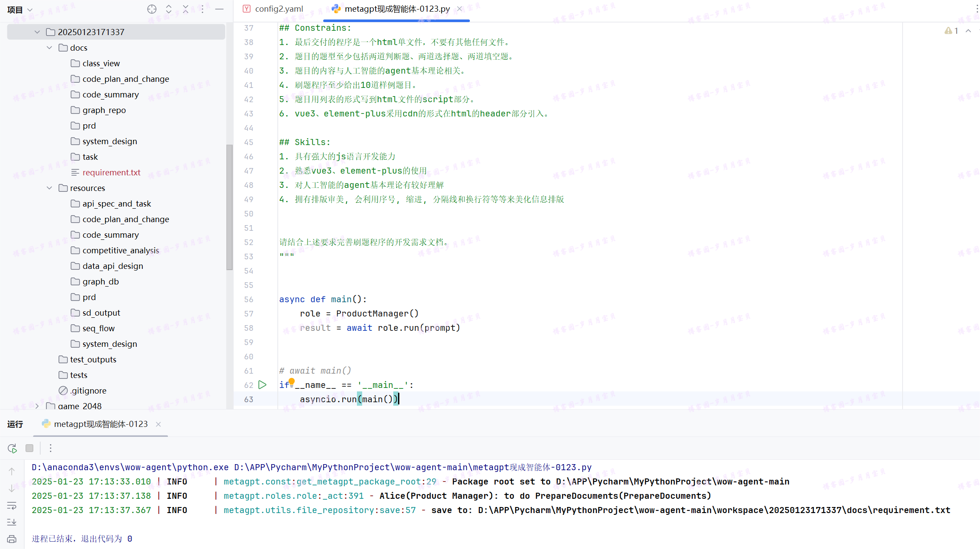Click the Stop square button in run panel
980x549 pixels.
coord(29,448)
